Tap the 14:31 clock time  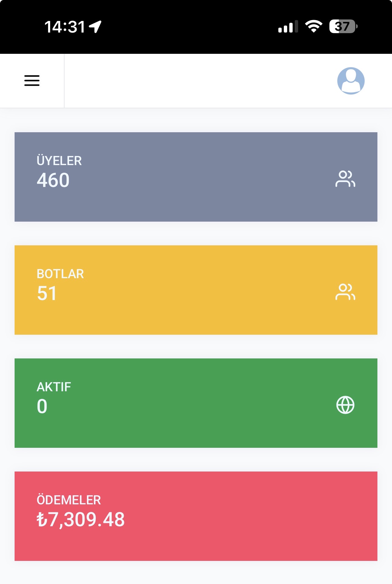coord(65,27)
